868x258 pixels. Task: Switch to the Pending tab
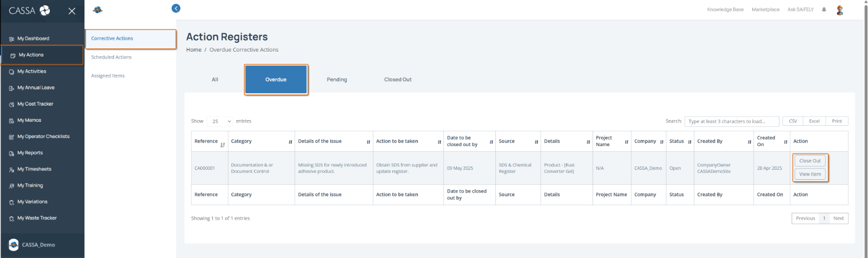(337, 79)
